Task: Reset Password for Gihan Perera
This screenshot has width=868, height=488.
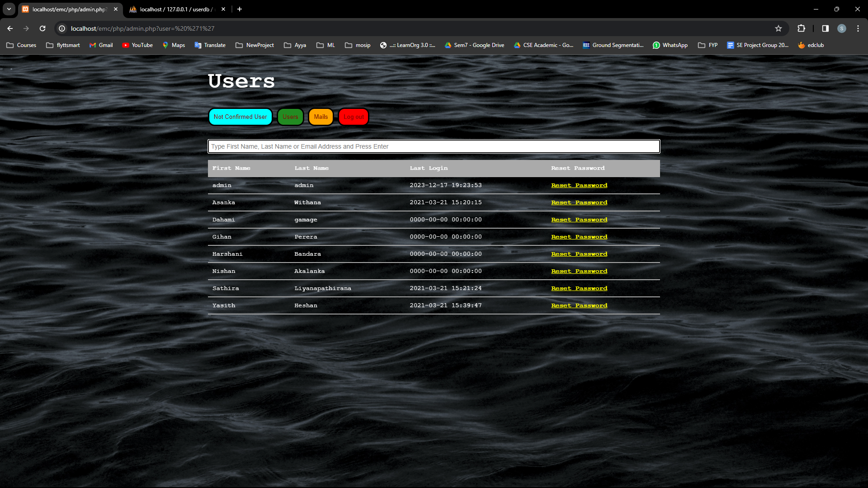Action: (579, 237)
